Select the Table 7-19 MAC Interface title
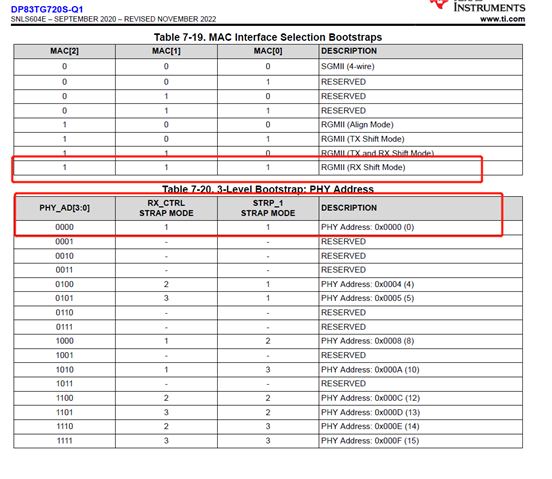The height and width of the screenshot is (479, 552). pos(268,37)
